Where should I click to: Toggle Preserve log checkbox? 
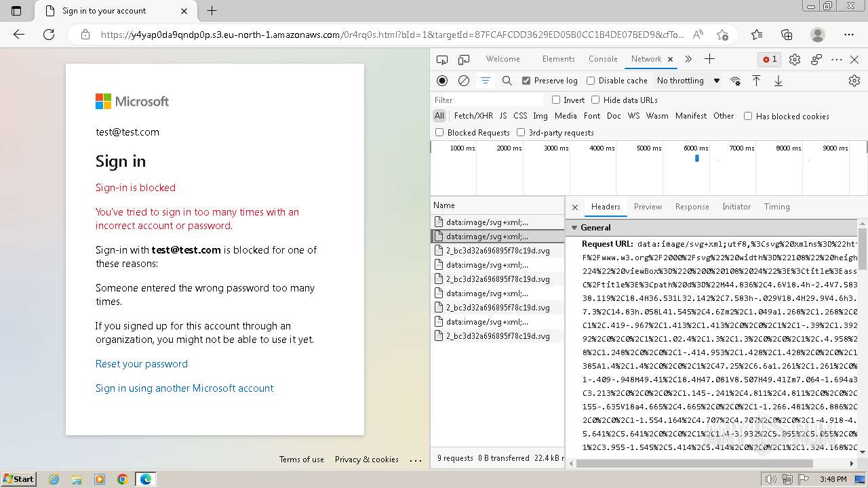click(526, 81)
